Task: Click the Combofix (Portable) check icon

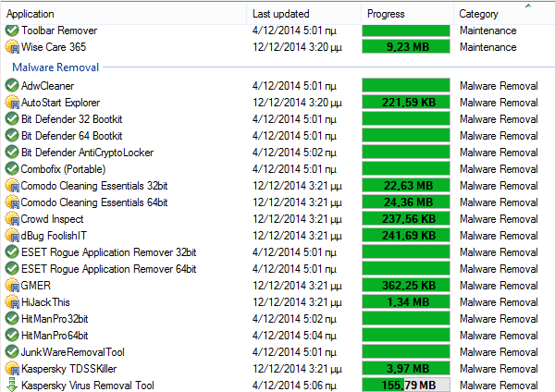Action: point(12,169)
